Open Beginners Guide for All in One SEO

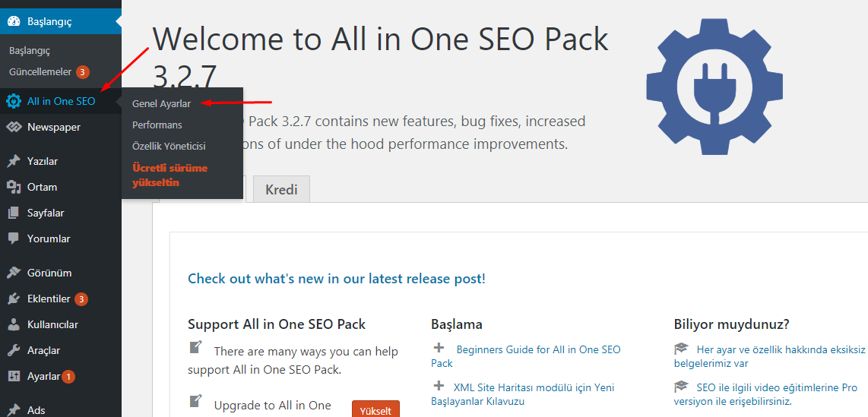(x=526, y=356)
